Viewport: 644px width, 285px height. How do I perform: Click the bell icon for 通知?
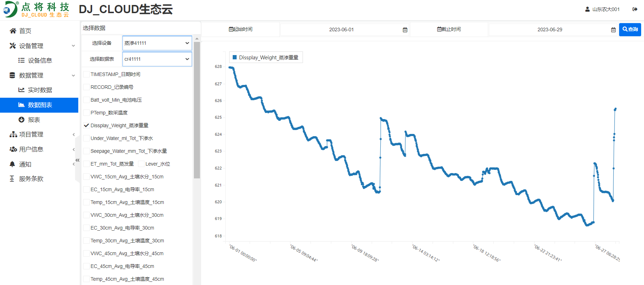pyautogui.click(x=12, y=164)
